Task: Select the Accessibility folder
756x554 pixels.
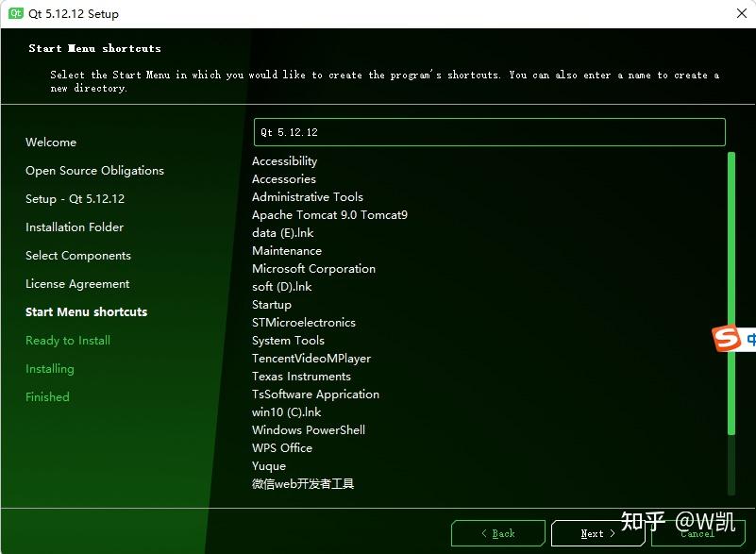Action: [284, 161]
